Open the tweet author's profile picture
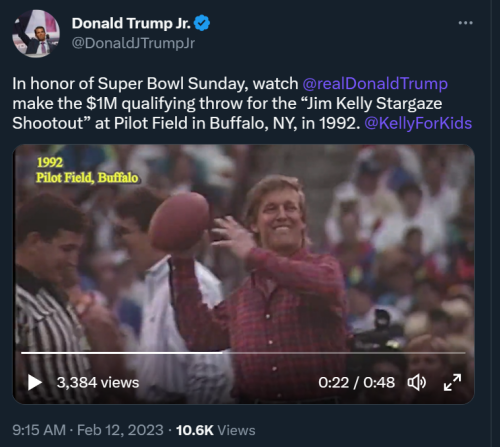 click(x=36, y=34)
